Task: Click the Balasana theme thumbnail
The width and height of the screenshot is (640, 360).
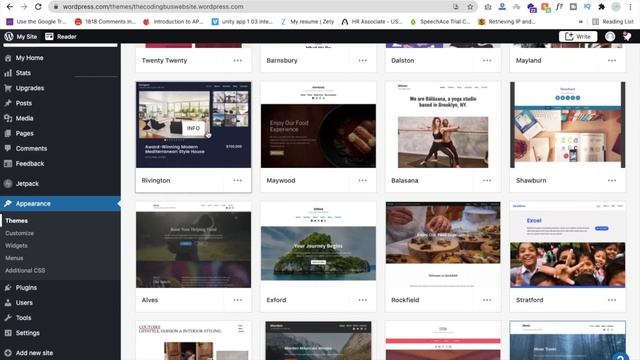Action: pos(443,125)
